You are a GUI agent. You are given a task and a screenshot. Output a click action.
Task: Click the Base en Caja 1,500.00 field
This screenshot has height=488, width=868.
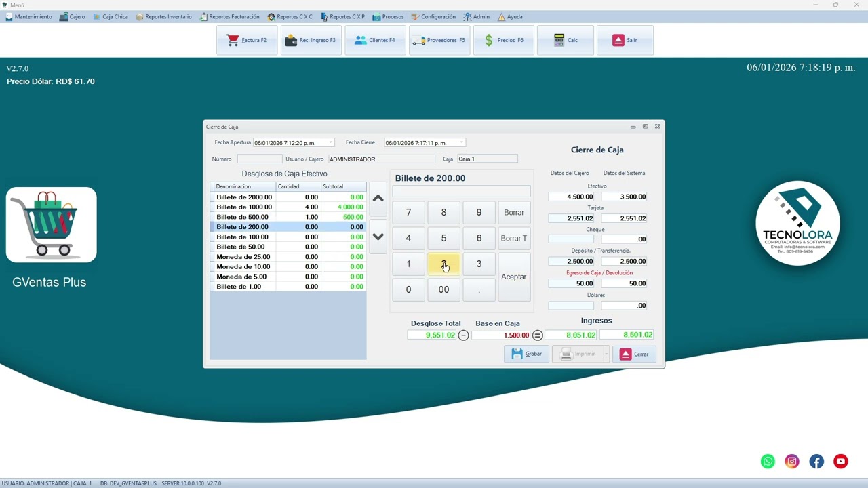pos(501,335)
